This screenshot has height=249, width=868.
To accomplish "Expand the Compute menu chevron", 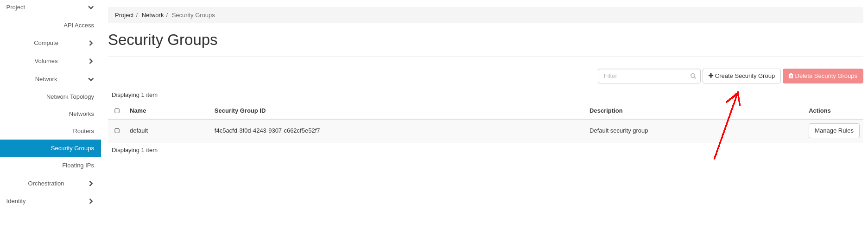I will (91, 43).
